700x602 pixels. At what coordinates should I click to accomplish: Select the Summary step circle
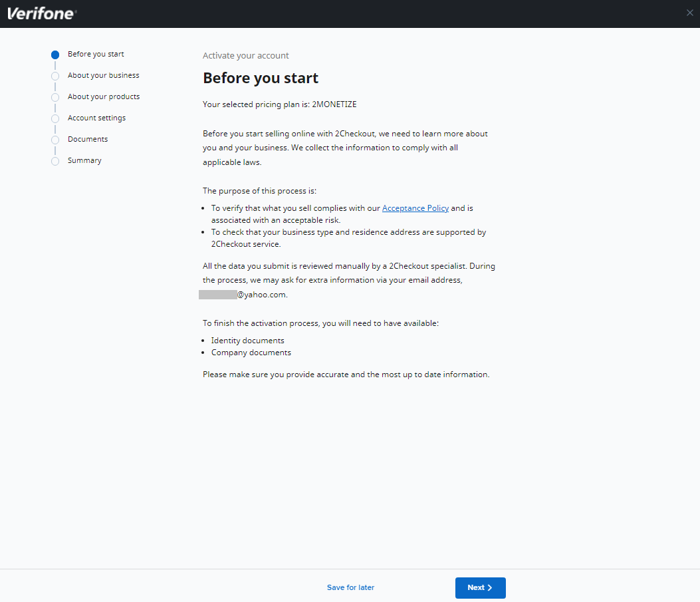[55, 161]
